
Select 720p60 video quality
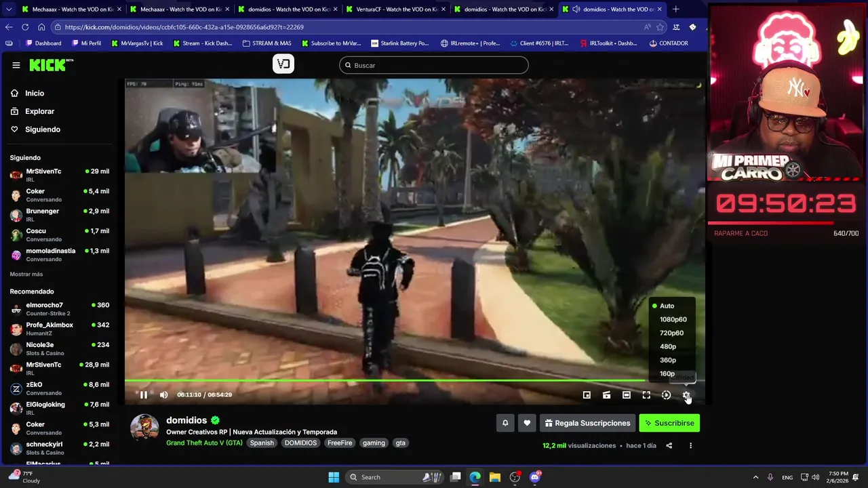coord(672,333)
